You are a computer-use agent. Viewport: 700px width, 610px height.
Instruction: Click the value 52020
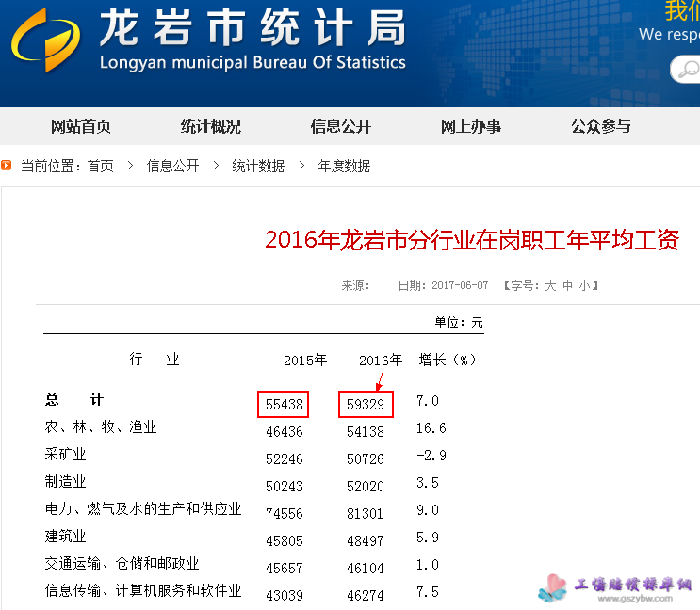[366, 486]
